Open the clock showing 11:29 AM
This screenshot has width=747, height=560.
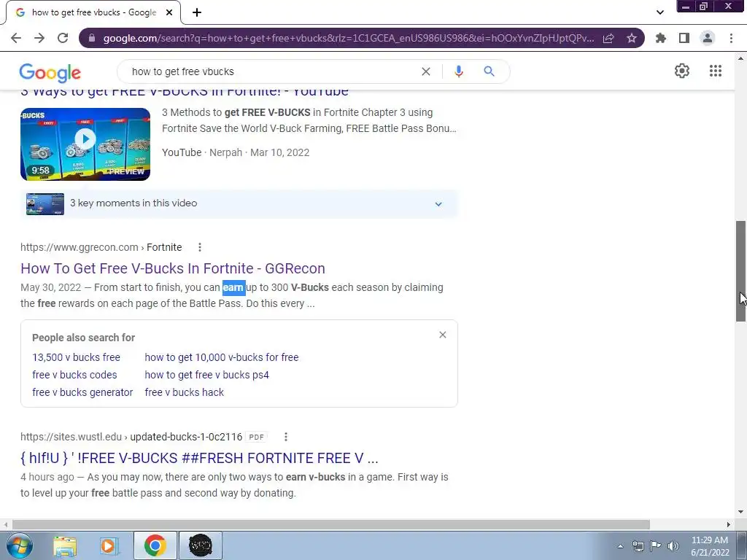click(x=710, y=546)
